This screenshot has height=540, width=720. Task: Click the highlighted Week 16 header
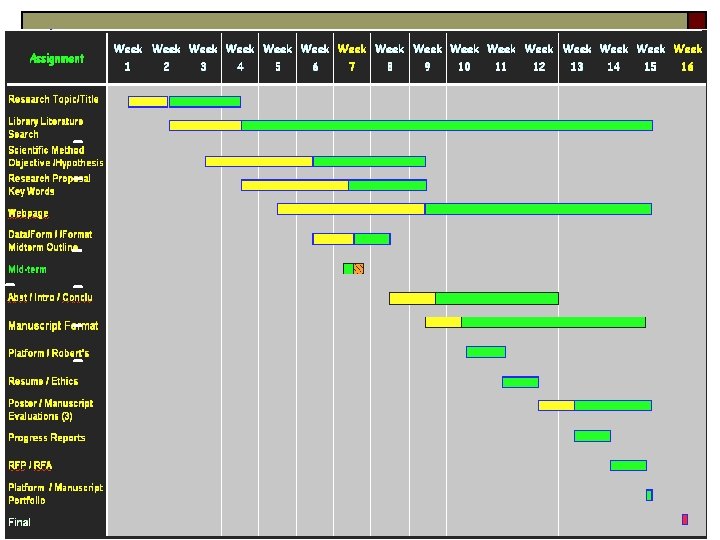tap(687, 57)
